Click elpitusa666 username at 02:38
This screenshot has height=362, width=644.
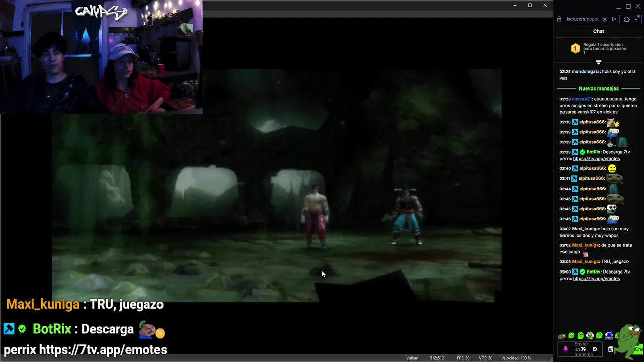592,122
